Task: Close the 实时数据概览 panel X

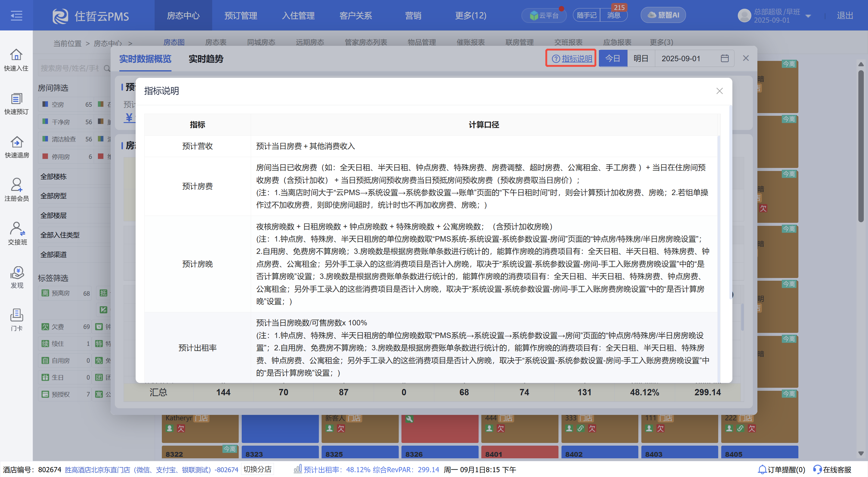Action: (x=746, y=58)
